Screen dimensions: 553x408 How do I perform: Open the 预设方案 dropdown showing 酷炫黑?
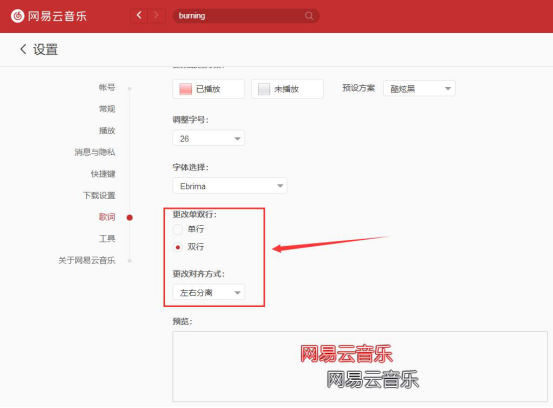[419, 89]
